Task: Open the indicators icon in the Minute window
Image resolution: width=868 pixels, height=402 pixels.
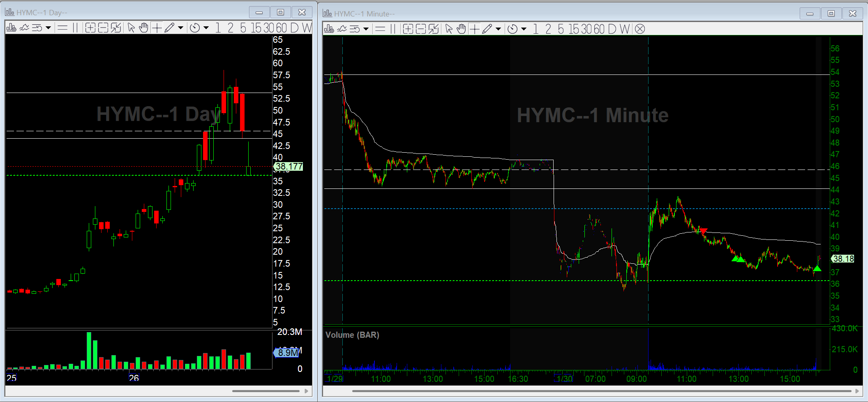Action: (x=342, y=29)
